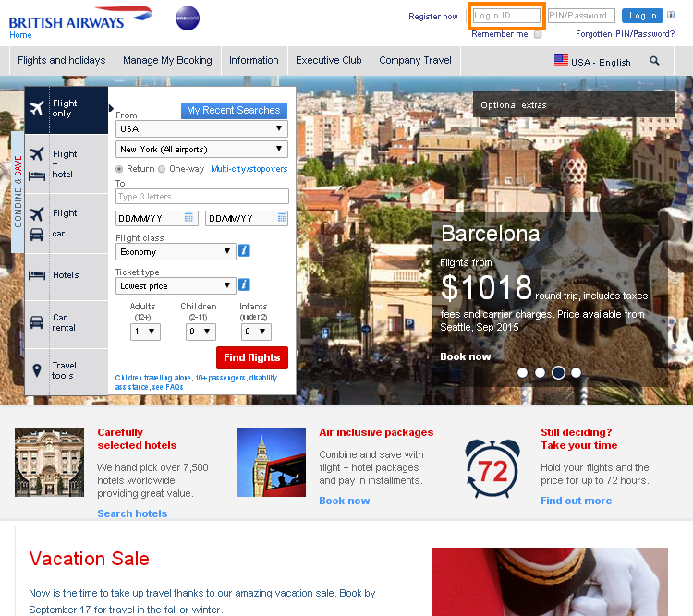Open the Adults passenger count dropdown
The height and width of the screenshot is (616, 693).
click(x=145, y=332)
